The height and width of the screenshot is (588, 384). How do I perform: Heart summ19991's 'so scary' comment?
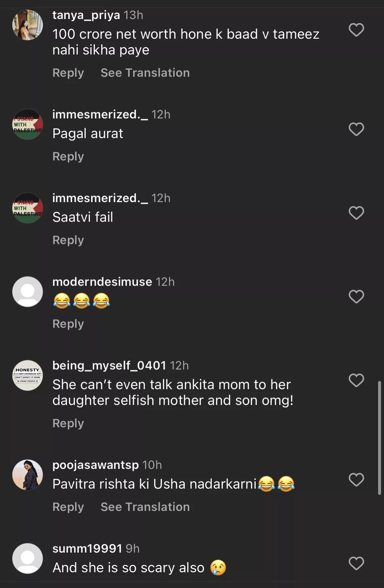click(x=356, y=563)
